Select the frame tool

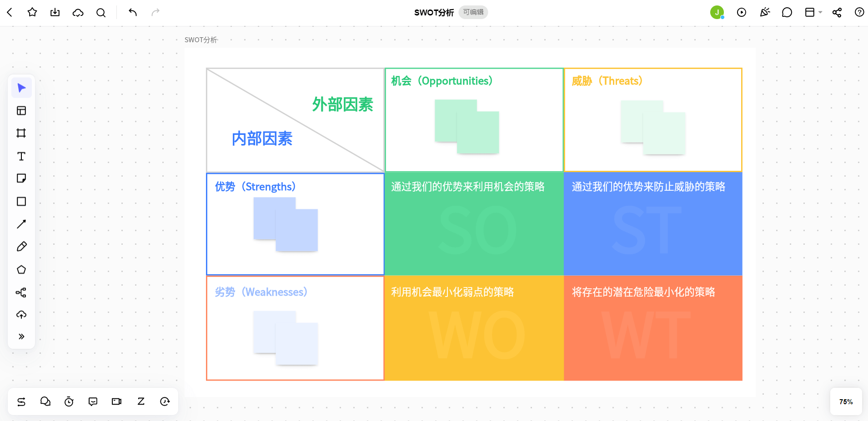(x=21, y=133)
